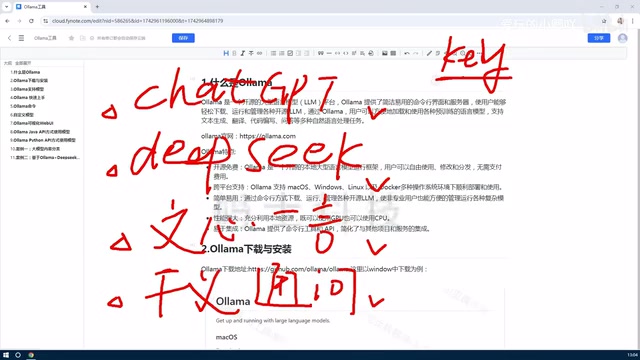Go back using the note's back arrow
The width and height of the screenshot is (640, 360).
[x=9, y=38]
